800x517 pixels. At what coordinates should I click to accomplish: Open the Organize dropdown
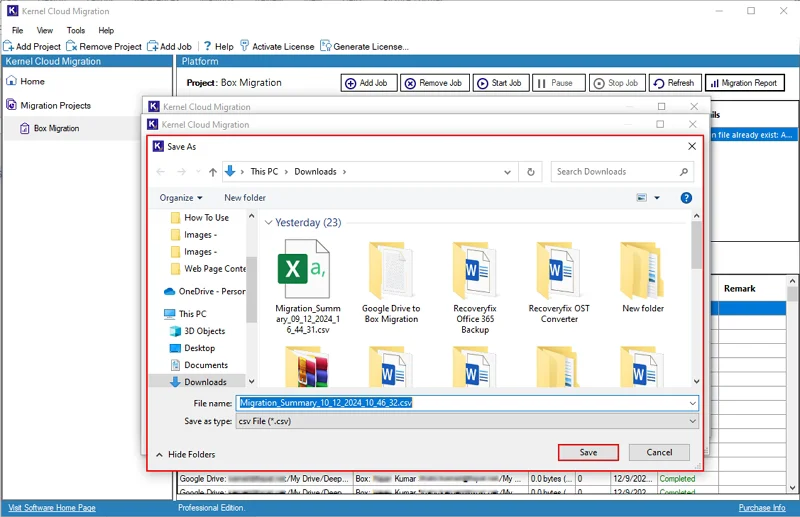[181, 198]
